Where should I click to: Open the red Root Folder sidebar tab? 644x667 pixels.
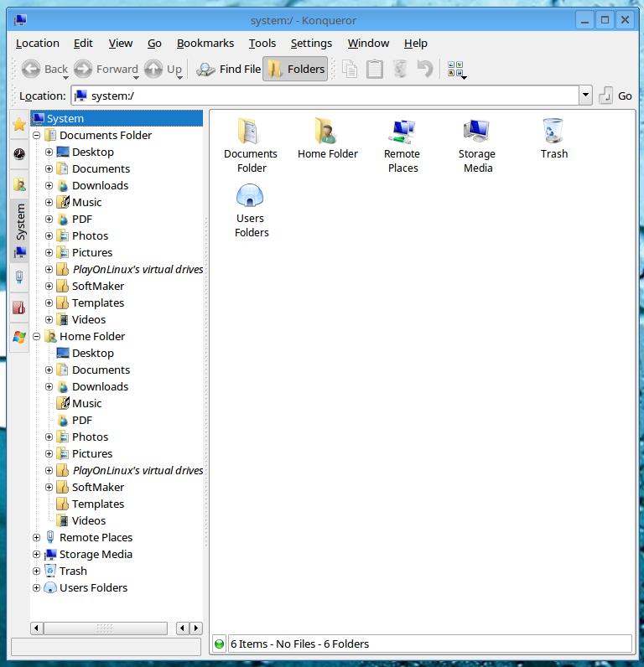point(19,308)
